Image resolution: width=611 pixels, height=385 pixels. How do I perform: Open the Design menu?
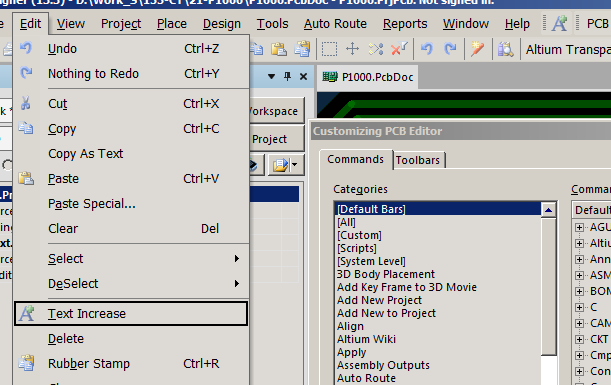click(x=222, y=24)
